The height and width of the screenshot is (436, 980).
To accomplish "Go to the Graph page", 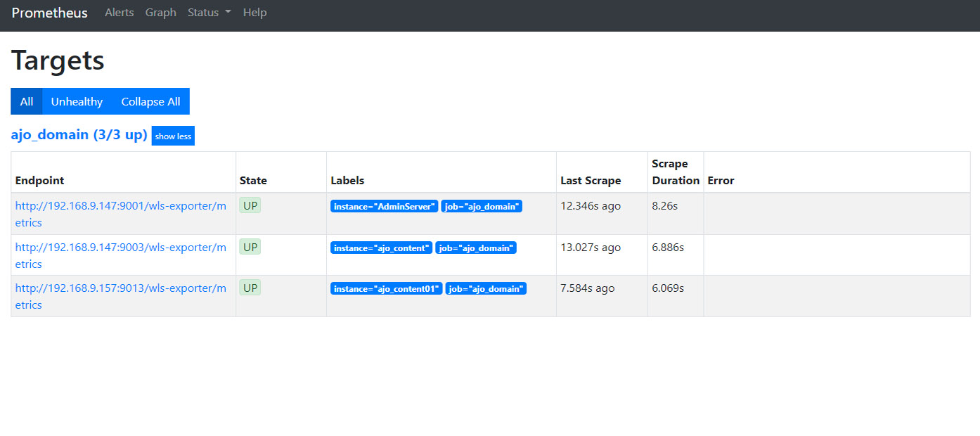I will (160, 13).
